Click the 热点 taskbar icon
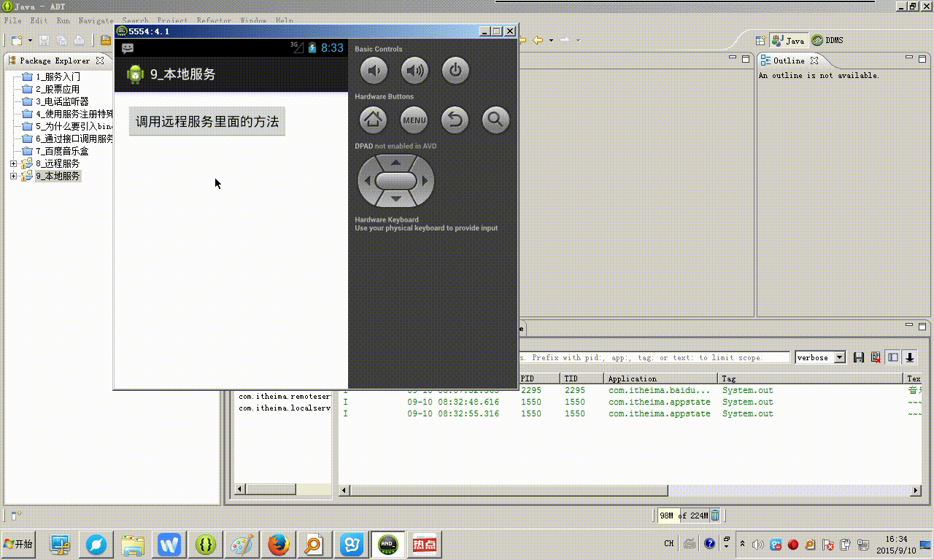Viewport: 934px width, 560px height. 424,544
